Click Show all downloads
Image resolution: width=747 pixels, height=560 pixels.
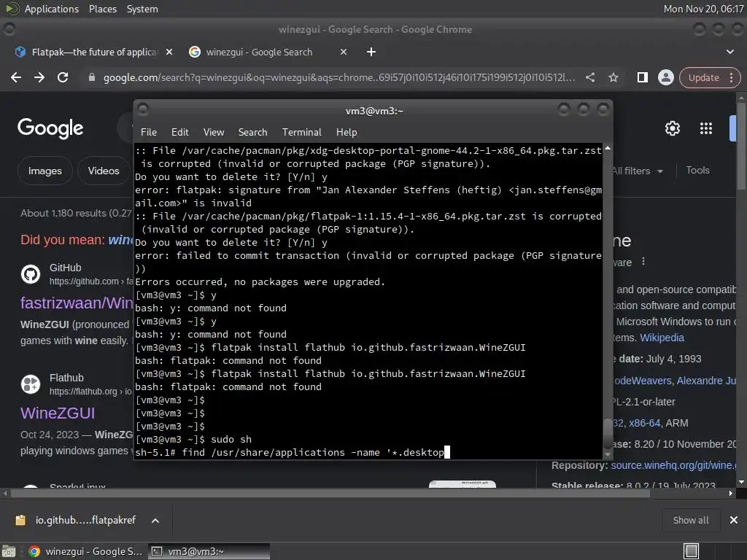[x=691, y=520]
